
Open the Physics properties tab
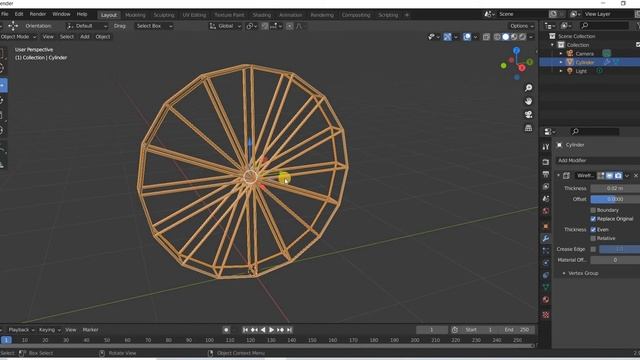(x=546, y=263)
